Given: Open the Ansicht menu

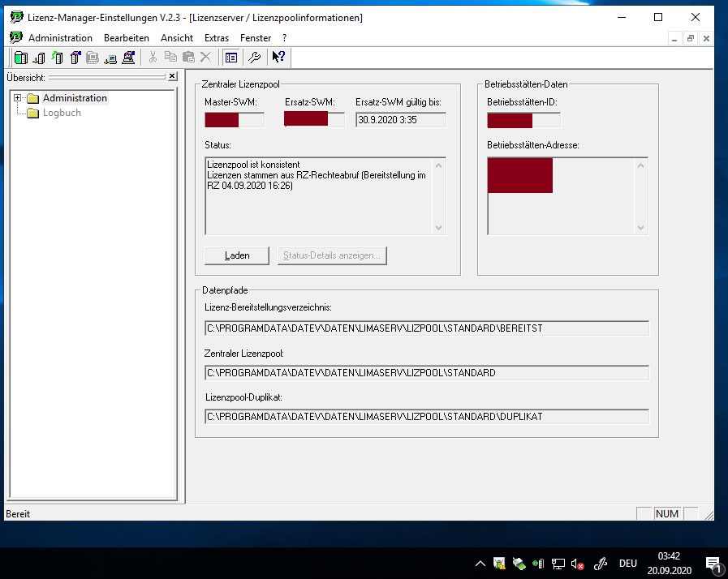Looking at the screenshot, I should [177, 38].
